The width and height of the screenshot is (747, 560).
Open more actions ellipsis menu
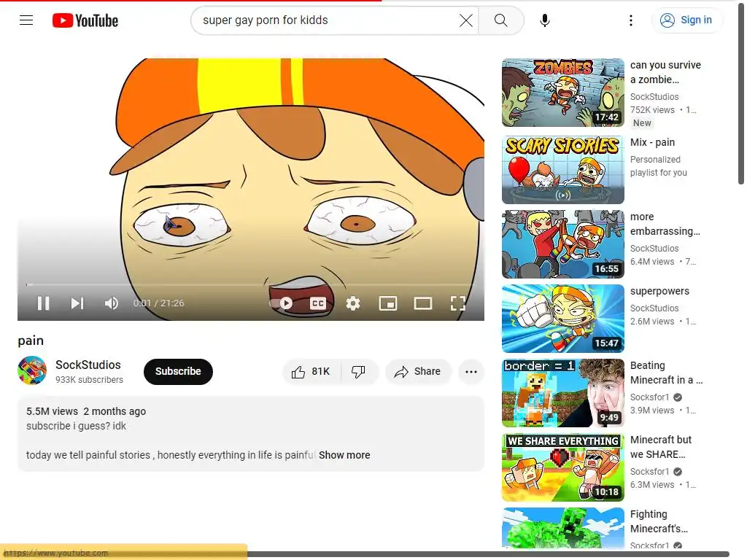click(x=471, y=371)
